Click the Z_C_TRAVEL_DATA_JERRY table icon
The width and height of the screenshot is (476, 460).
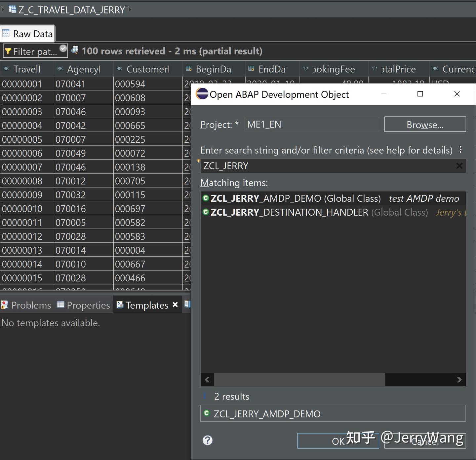12,9
